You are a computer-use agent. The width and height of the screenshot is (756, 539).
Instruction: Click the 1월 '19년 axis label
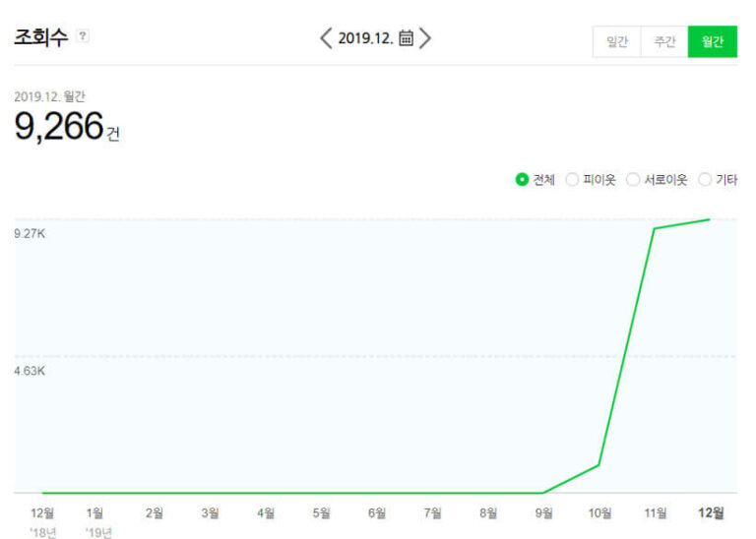click(x=97, y=522)
